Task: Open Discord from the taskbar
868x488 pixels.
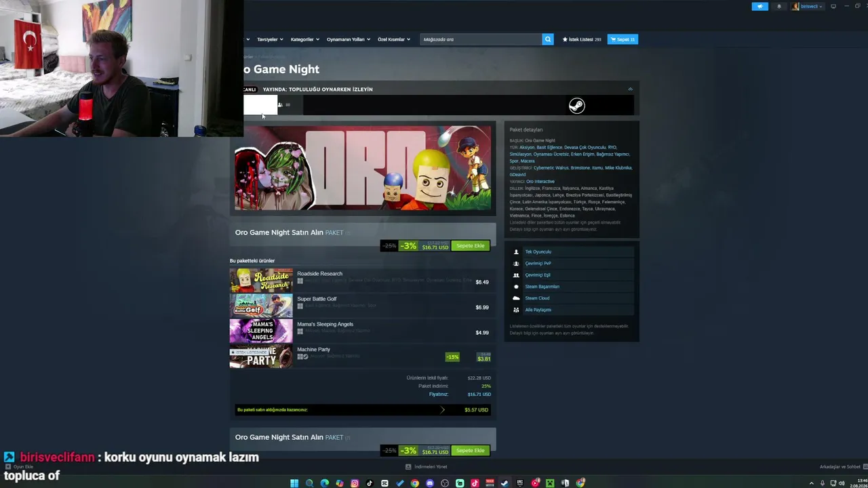Action: click(430, 483)
